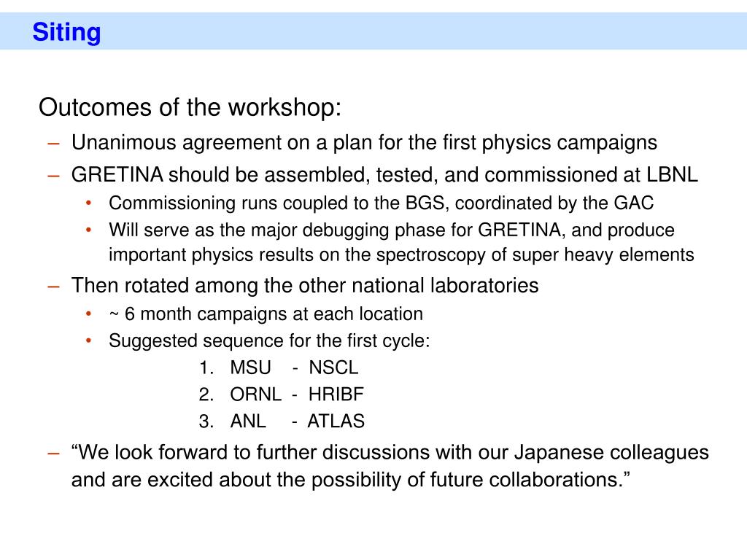Click the 6 month campaigns bullet
Screen dimensions: 747x560
coord(266,314)
